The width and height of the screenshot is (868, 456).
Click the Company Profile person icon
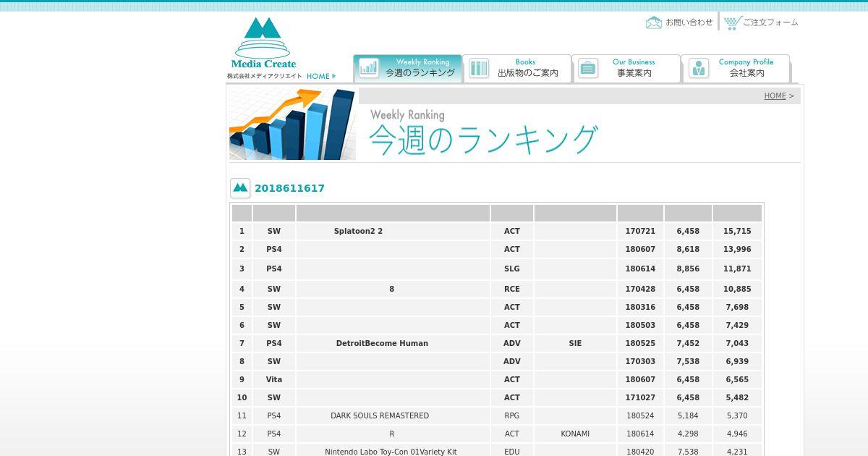[x=699, y=68]
